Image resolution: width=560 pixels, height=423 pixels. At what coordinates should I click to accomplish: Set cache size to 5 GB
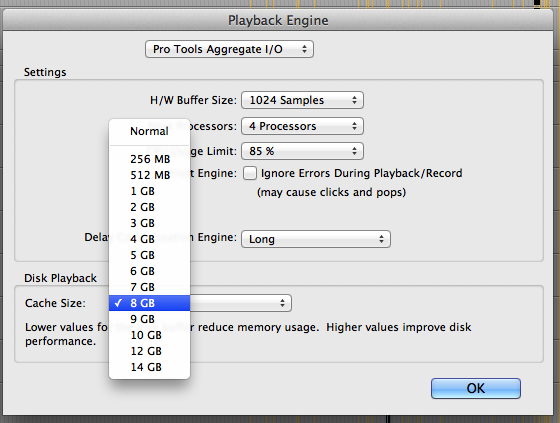click(x=149, y=255)
